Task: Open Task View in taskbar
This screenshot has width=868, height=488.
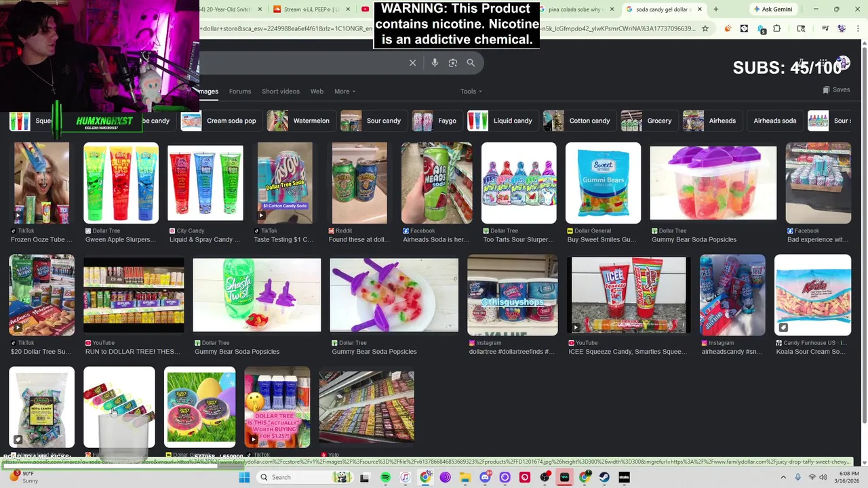Action: click(x=365, y=477)
